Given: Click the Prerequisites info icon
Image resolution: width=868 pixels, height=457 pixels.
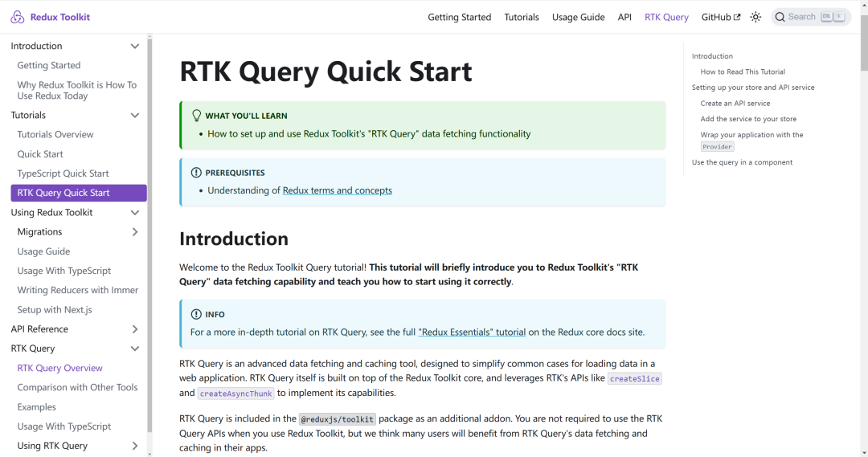Looking at the screenshot, I should pyautogui.click(x=196, y=173).
